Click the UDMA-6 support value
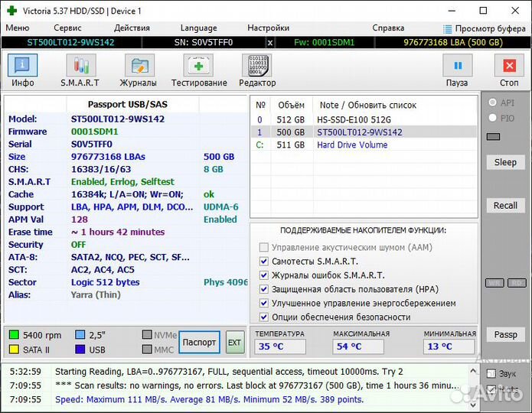Screen dimensions: 532x413 tap(221, 207)
